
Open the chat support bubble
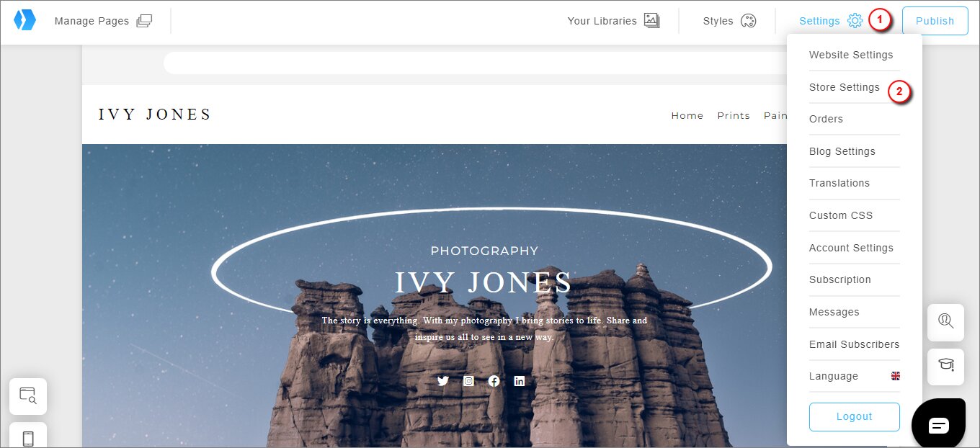[938, 425]
